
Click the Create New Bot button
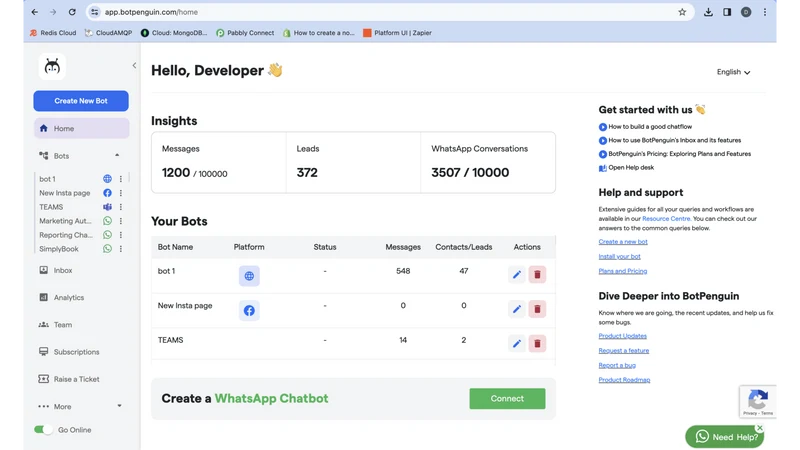click(x=81, y=101)
